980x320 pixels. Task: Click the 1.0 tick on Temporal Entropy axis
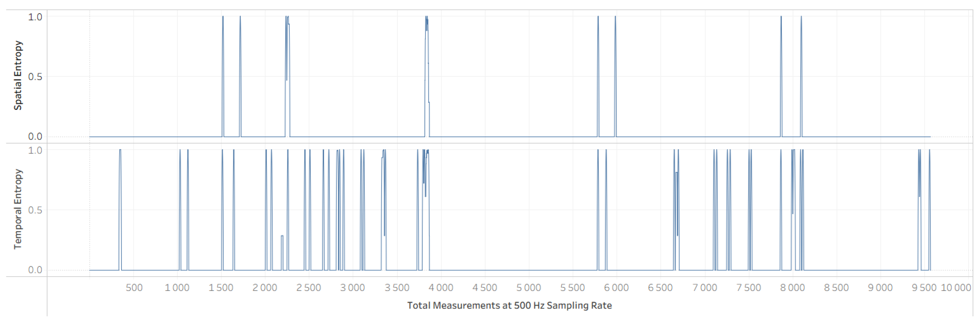pyautogui.click(x=35, y=151)
